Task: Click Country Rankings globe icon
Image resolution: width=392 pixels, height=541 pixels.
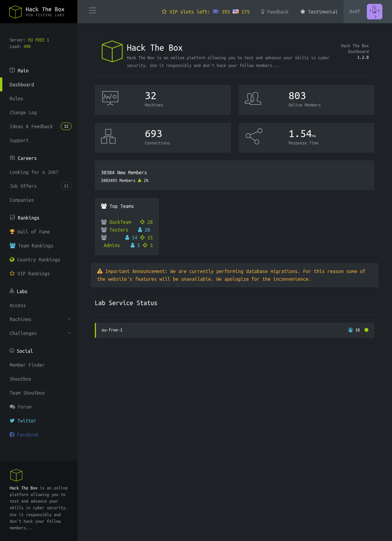Action: (12, 259)
